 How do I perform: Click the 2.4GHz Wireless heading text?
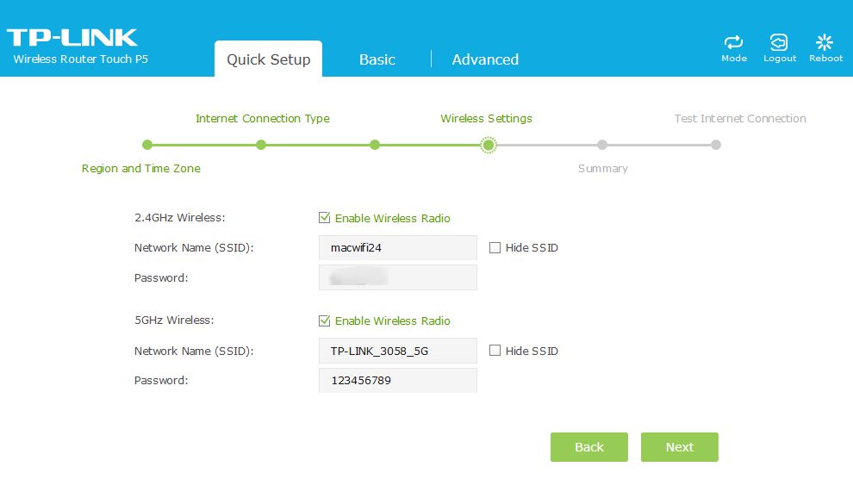click(x=179, y=217)
